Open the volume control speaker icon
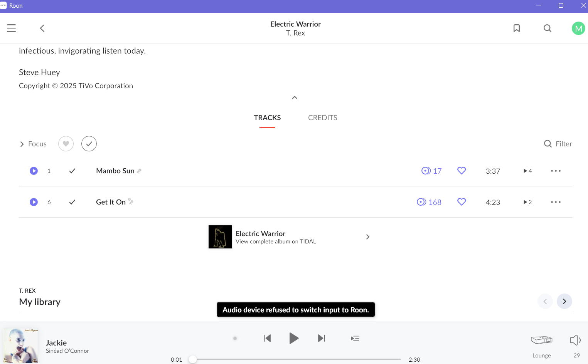 [575, 340]
